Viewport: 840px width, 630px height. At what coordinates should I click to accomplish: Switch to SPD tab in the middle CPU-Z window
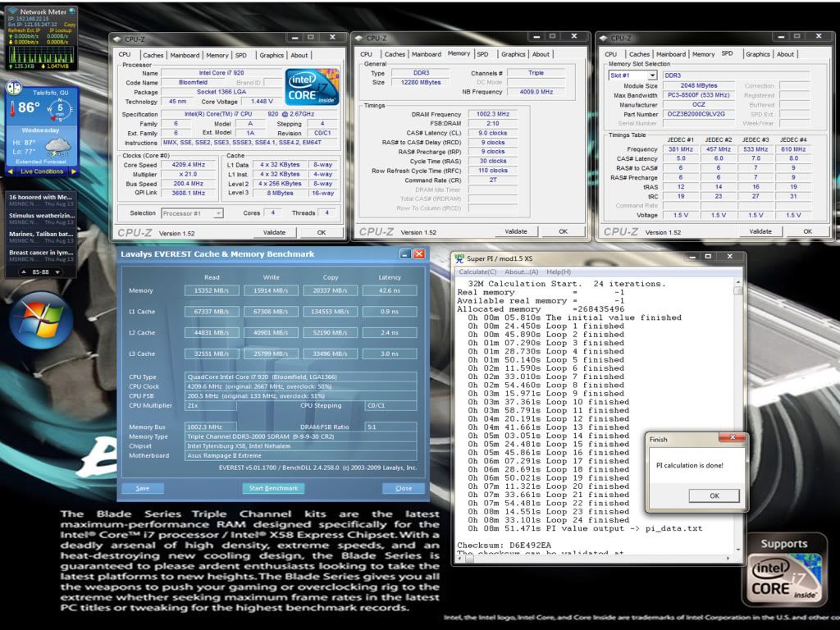coord(482,54)
